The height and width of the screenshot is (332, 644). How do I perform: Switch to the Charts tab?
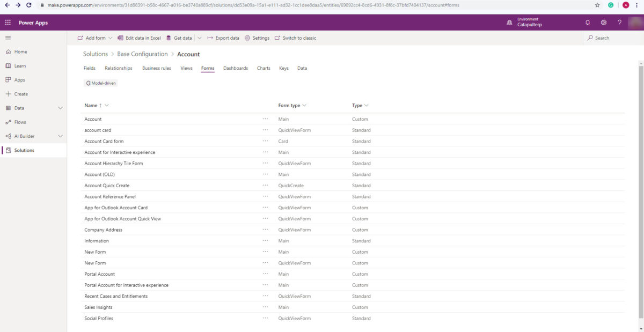264,69
